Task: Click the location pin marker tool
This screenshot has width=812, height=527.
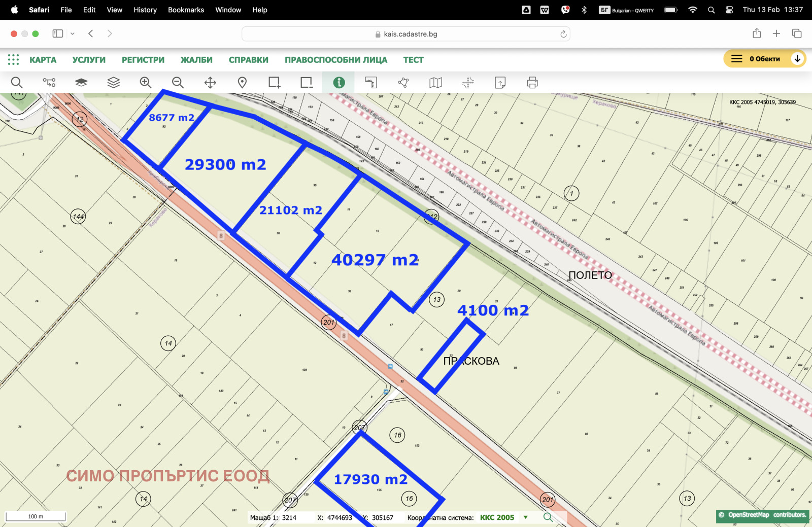Action: (242, 83)
